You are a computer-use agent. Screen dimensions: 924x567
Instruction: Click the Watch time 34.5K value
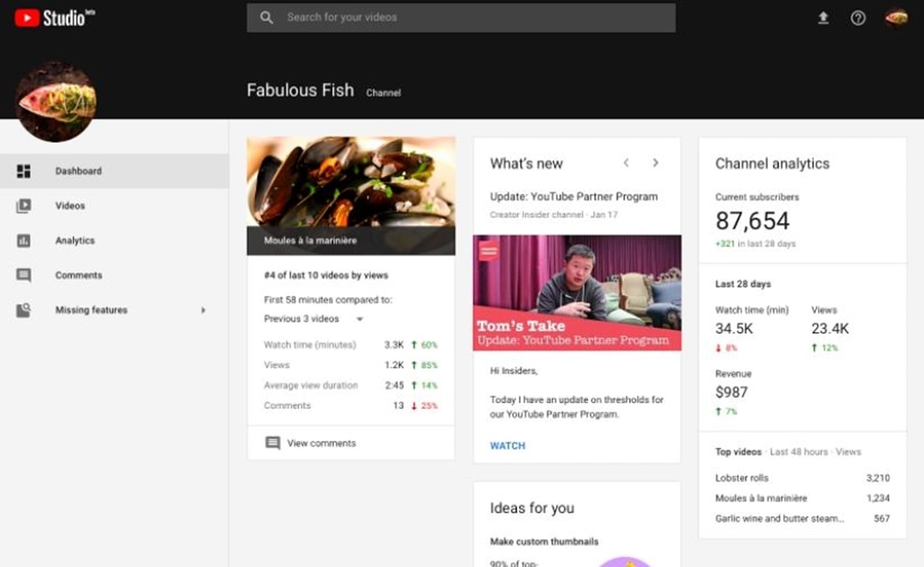[x=734, y=329]
